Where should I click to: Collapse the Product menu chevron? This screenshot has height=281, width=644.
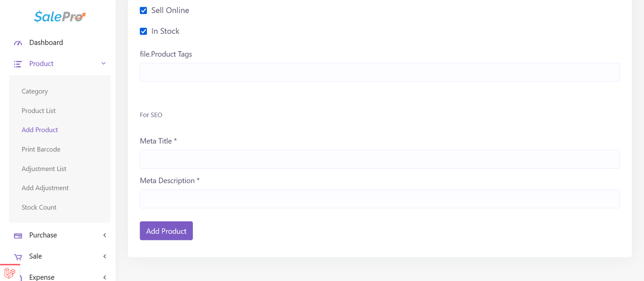[x=103, y=64]
